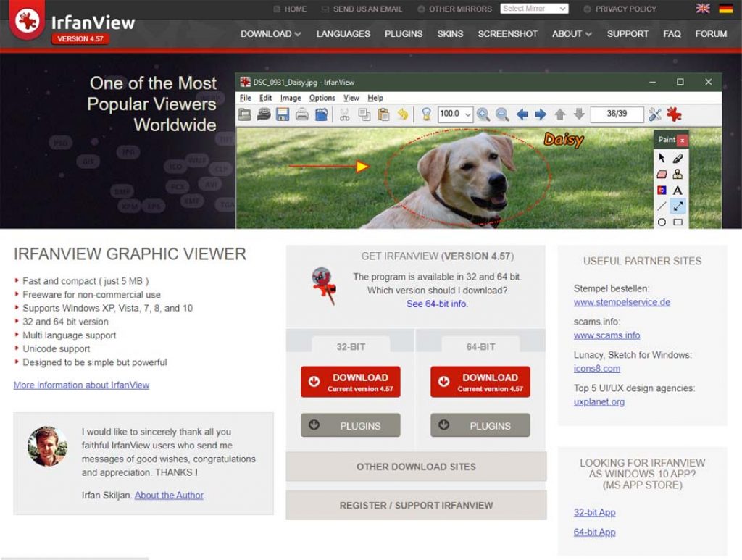Click the red splat About icon in toolbar
The image size is (742, 560).
(674, 114)
